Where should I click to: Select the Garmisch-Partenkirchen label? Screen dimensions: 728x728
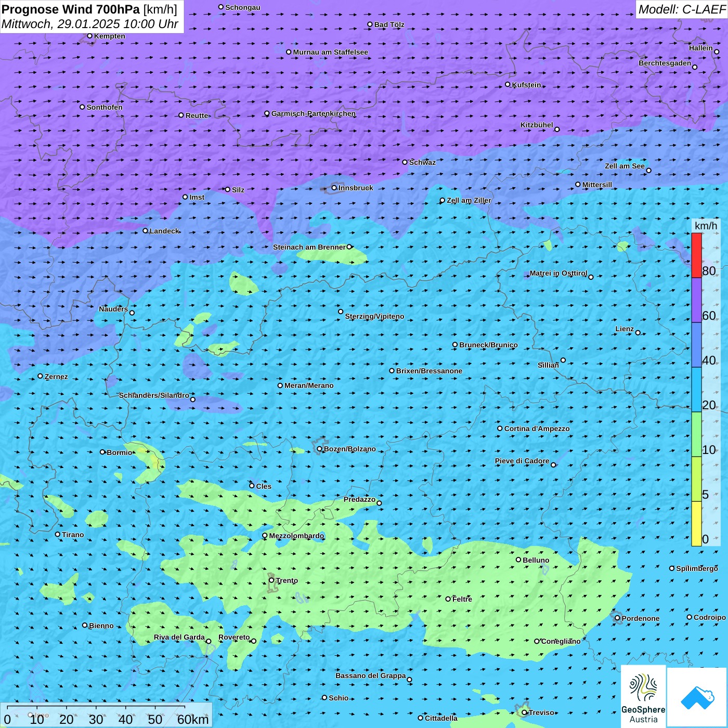point(314,113)
